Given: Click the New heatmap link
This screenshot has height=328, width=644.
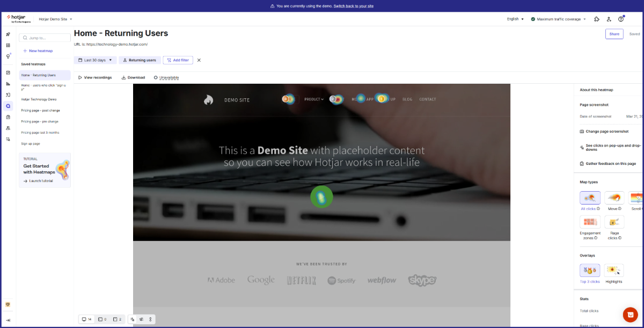Looking at the screenshot, I should [x=38, y=50].
